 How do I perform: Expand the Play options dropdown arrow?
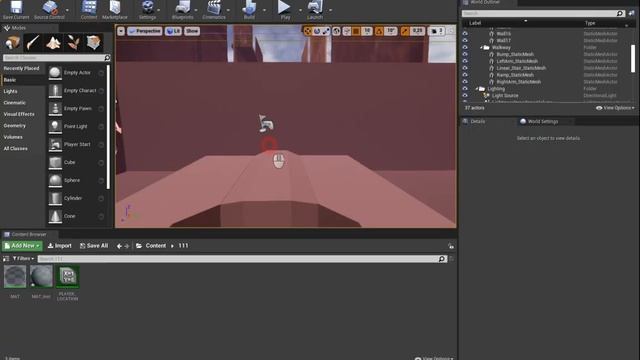tap(300, 10)
